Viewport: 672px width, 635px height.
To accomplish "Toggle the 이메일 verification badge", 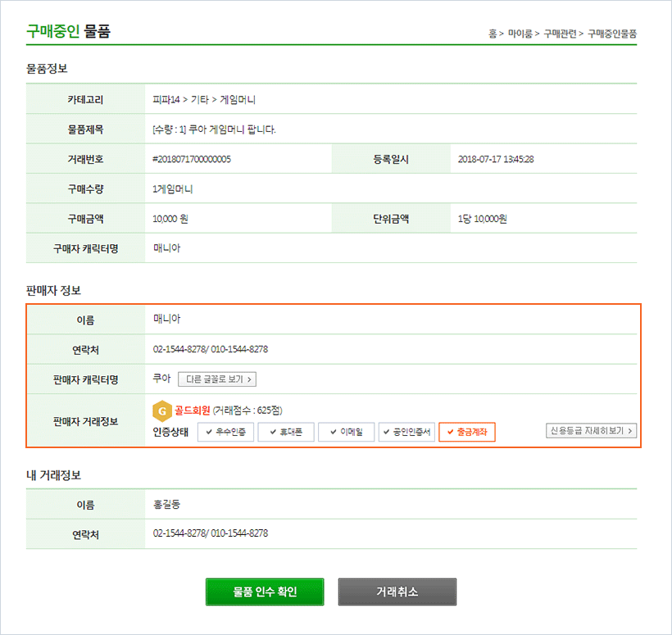I will 346,433.
